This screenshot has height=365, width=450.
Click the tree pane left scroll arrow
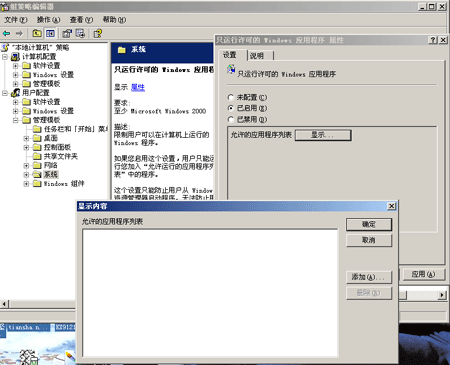click(4, 304)
